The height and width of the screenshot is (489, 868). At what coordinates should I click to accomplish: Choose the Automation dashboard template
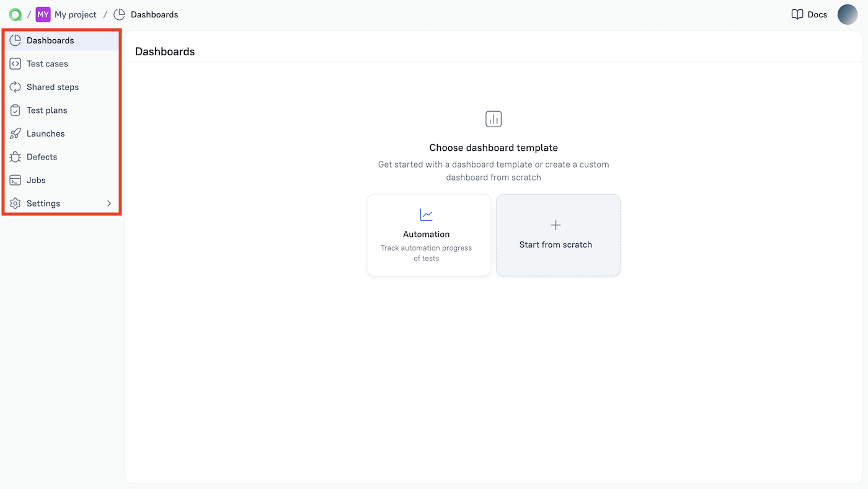[428, 235]
